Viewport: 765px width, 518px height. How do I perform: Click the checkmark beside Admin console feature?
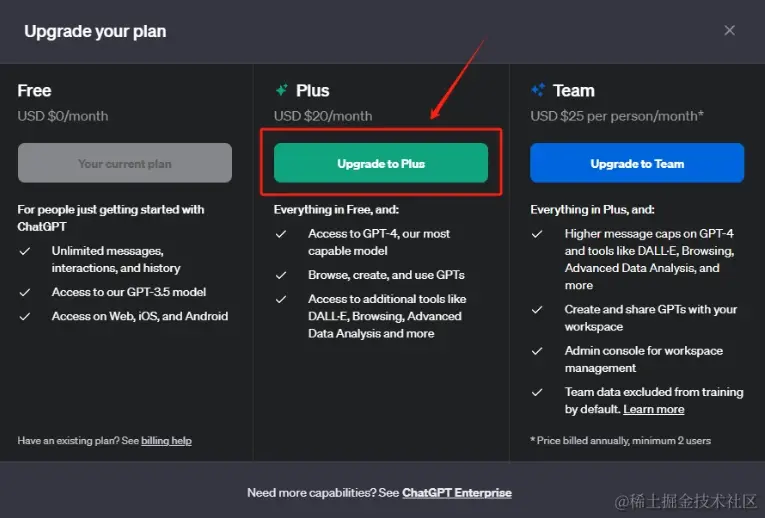coord(538,351)
